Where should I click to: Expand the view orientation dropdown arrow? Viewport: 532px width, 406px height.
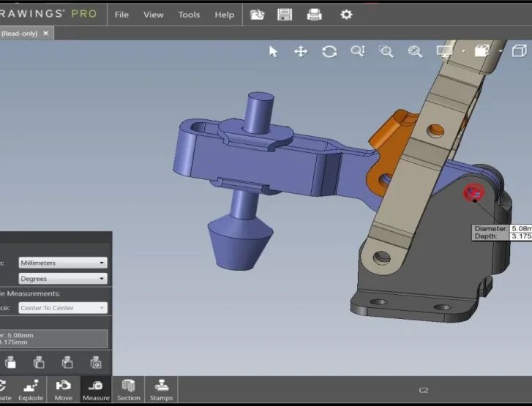point(501,51)
